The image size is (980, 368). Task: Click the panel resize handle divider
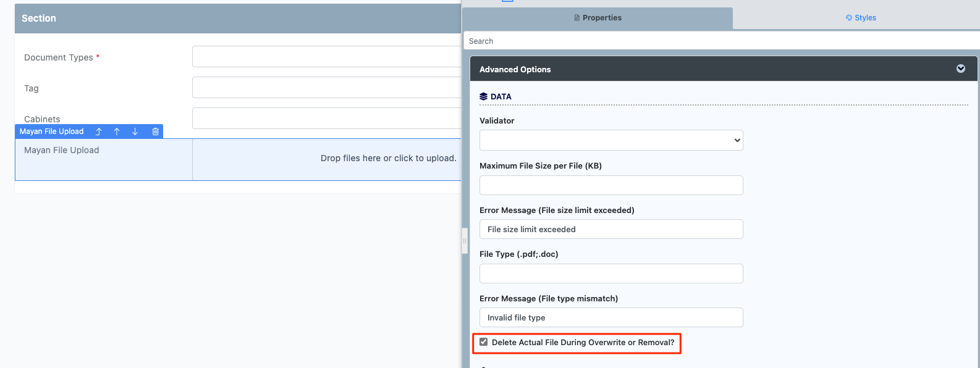(x=465, y=241)
